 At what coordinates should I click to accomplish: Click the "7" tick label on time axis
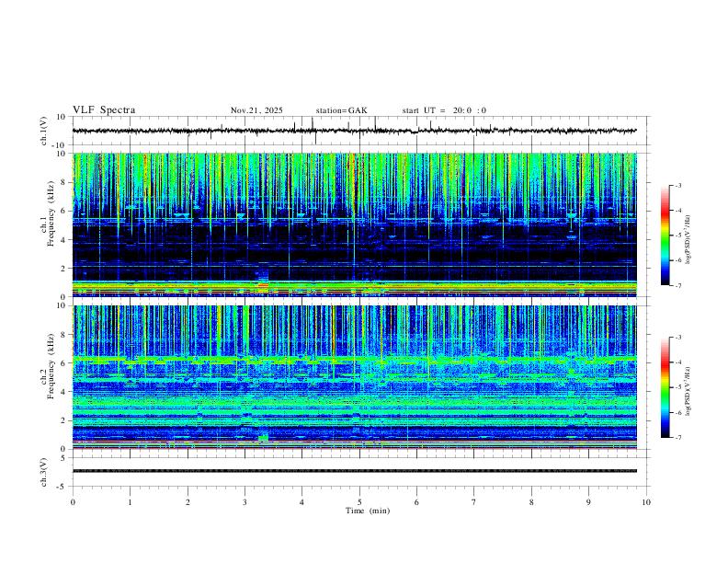point(474,502)
